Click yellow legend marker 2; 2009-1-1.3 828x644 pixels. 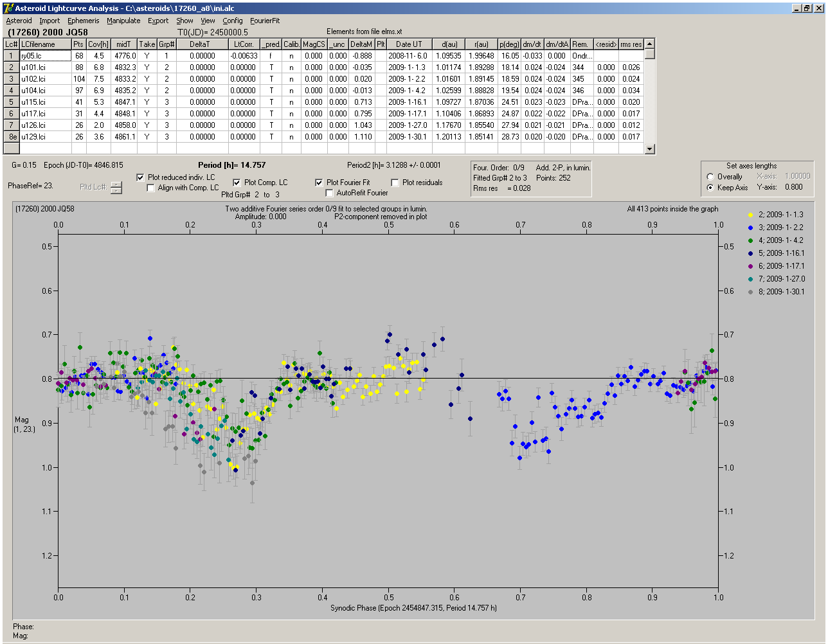point(750,215)
